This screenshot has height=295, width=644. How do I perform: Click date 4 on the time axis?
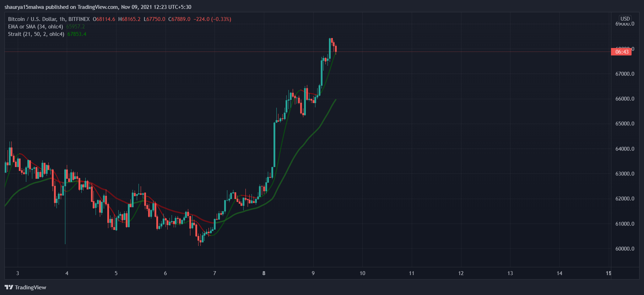(x=67, y=273)
